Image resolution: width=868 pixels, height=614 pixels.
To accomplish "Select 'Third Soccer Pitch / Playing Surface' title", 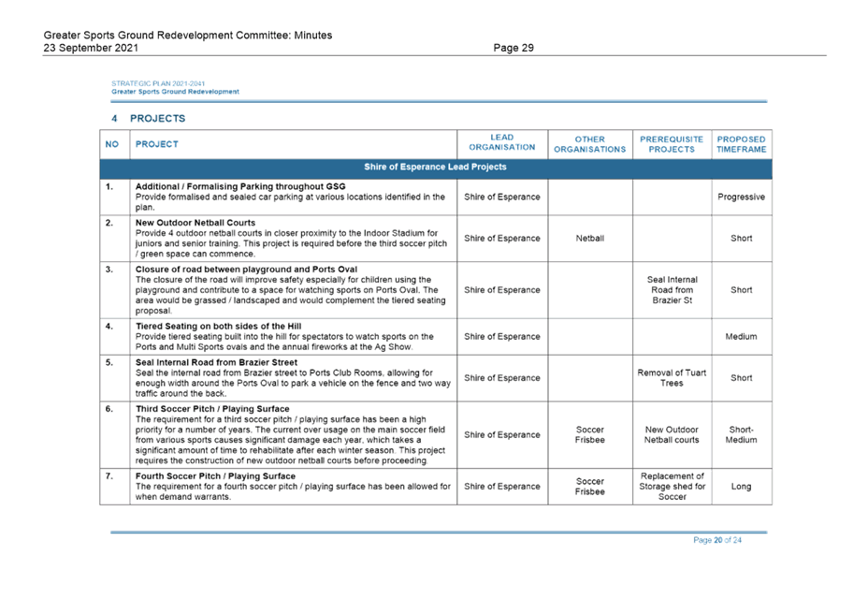I will (212, 409).
